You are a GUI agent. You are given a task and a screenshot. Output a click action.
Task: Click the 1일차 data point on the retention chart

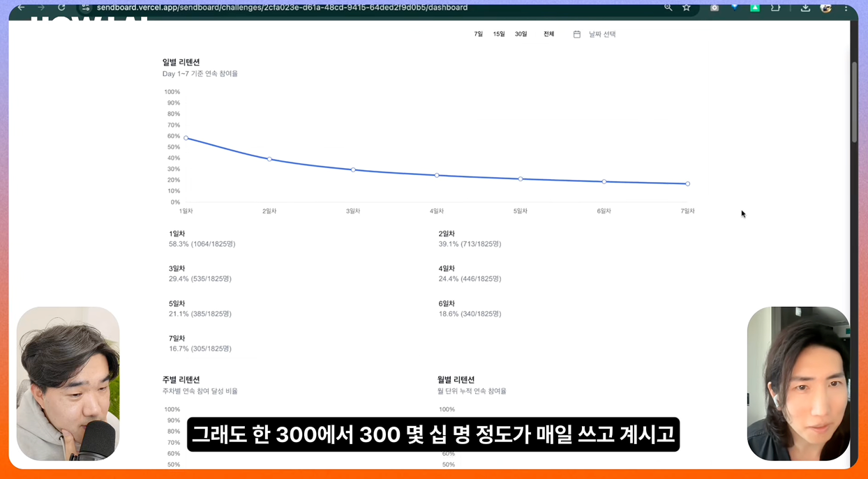(186, 137)
